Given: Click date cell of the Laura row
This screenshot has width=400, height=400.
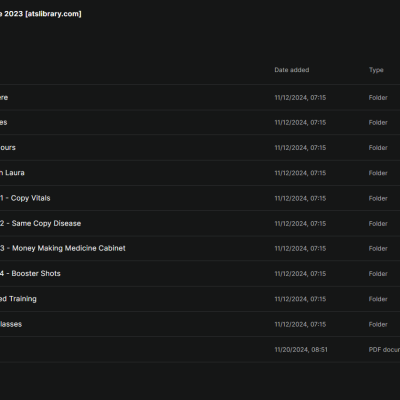Looking at the screenshot, I should click(300, 173).
